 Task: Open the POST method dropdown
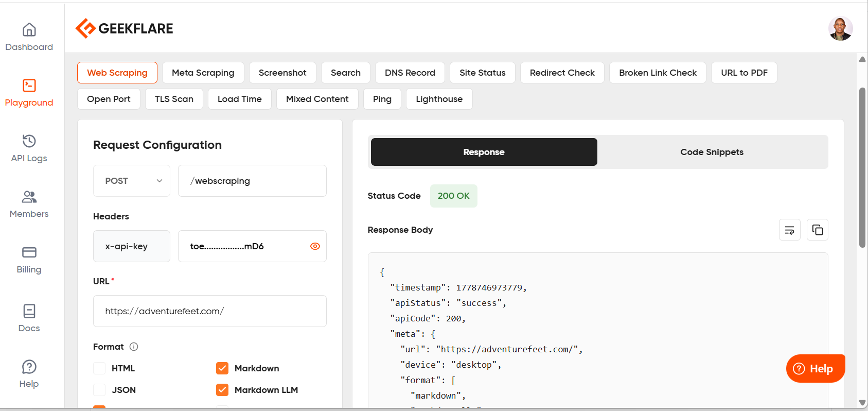click(132, 181)
